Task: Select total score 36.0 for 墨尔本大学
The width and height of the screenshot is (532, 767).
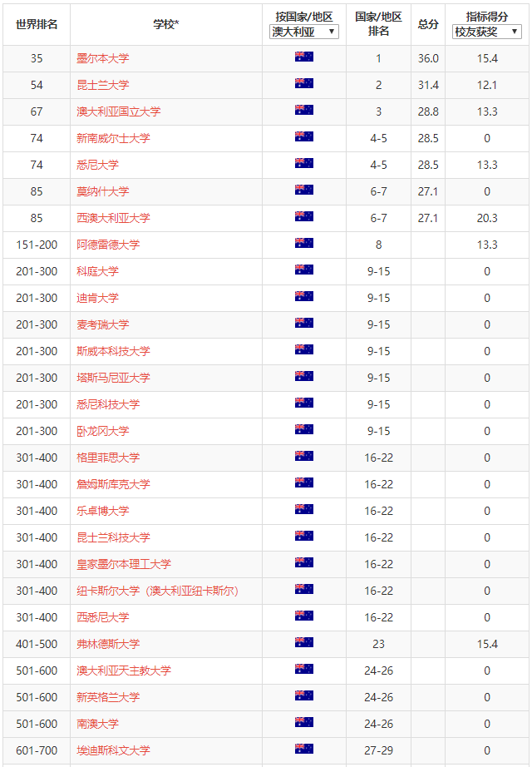Action: point(428,58)
